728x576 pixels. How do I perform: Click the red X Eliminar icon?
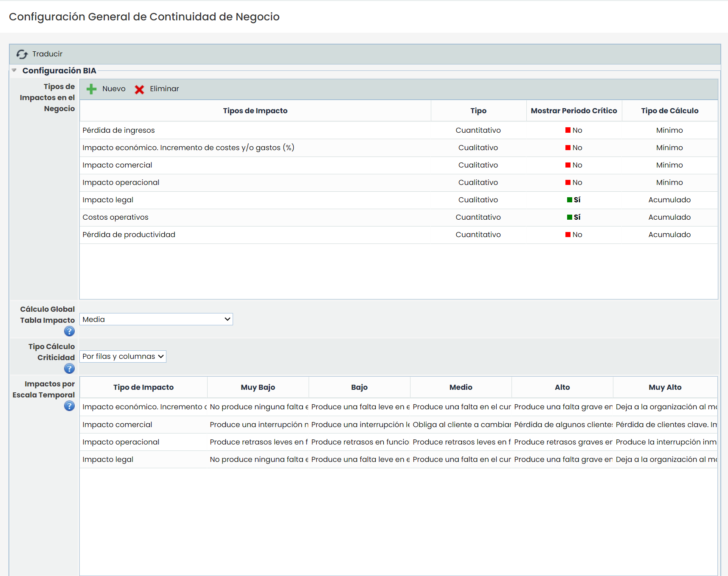pyautogui.click(x=139, y=89)
